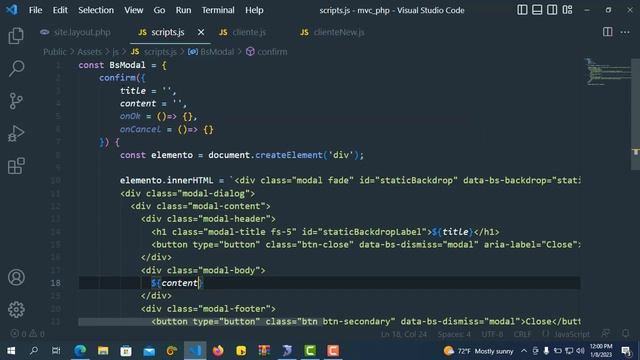The image size is (640, 360).
Task: Show hidden system tray icons
Action: 524,351
